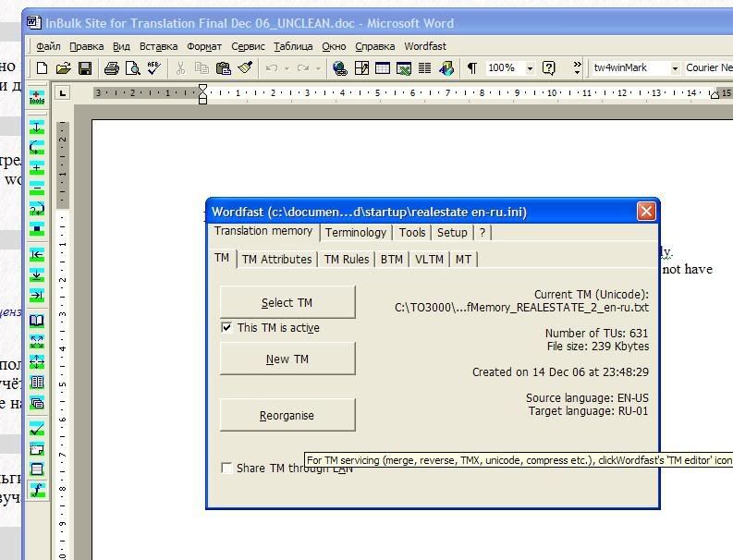Click the ruler tab-type selector box

[x=63, y=93]
